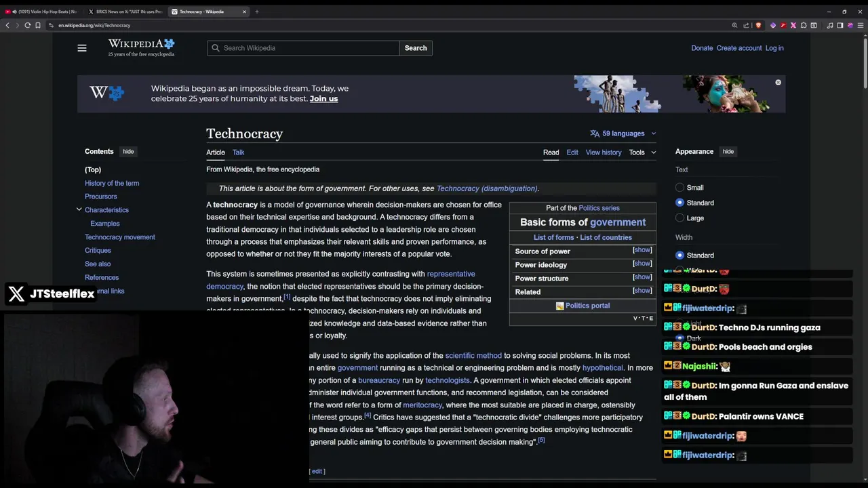Click the Search button
Image resolution: width=868 pixels, height=488 pixels.
pyautogui.click(x=416, y=48)
